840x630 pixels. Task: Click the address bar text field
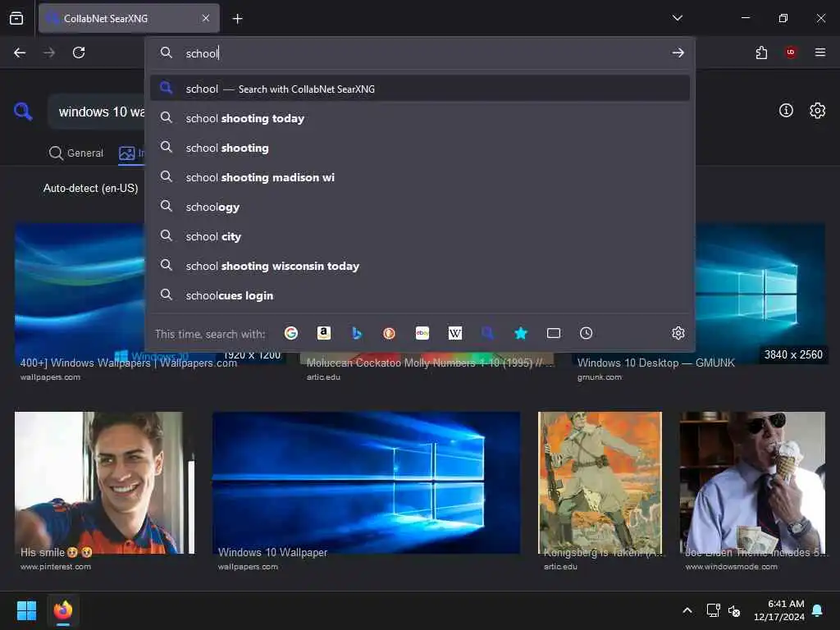(420, 53)
